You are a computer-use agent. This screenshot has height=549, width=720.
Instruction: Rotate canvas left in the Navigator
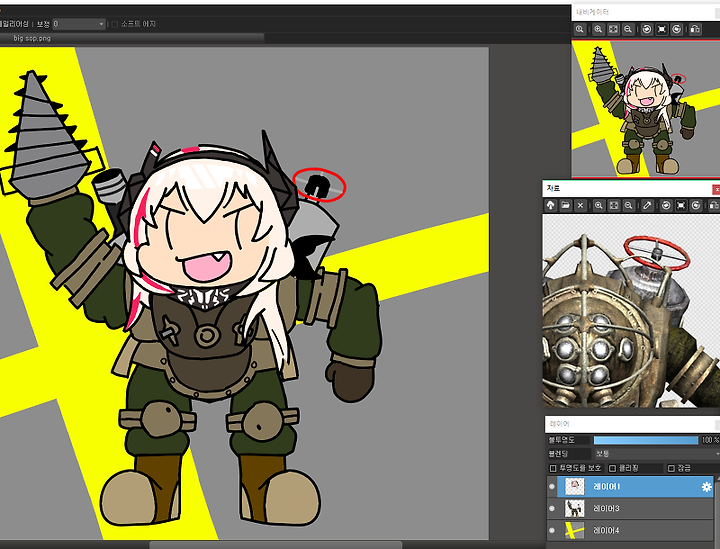(647, 29)
